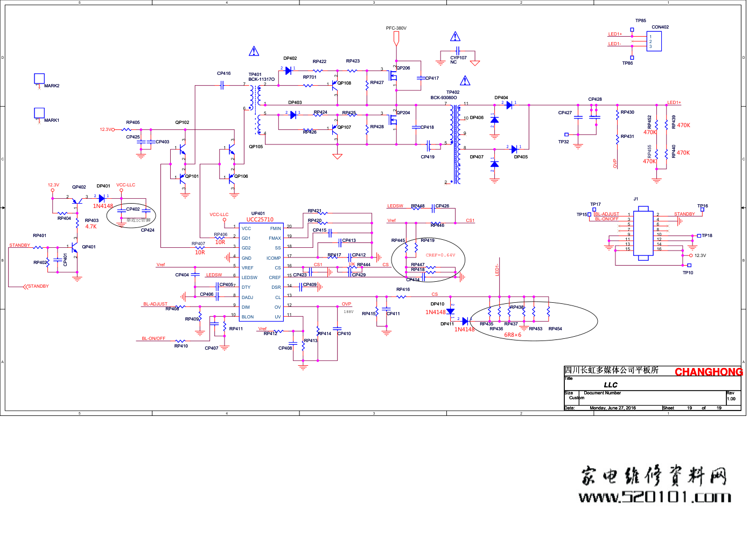Click the QP401 transistor symbol
756x535 pixels.
pos(74,248)
